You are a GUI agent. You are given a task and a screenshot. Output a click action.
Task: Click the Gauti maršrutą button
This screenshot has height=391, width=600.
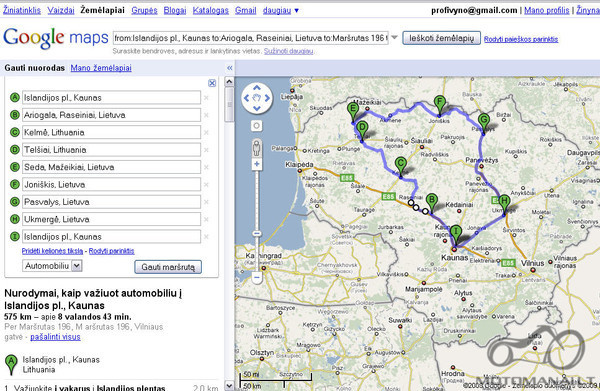168,267
